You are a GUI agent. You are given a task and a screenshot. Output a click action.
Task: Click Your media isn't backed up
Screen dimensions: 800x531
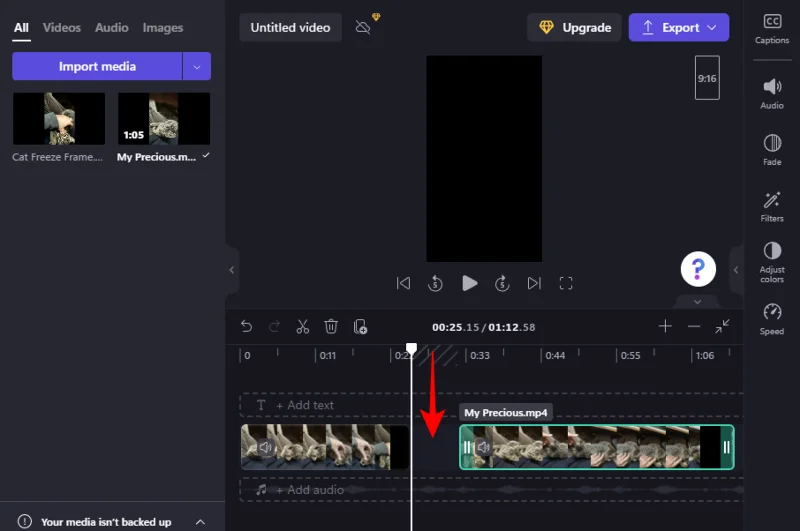point(106,522)
